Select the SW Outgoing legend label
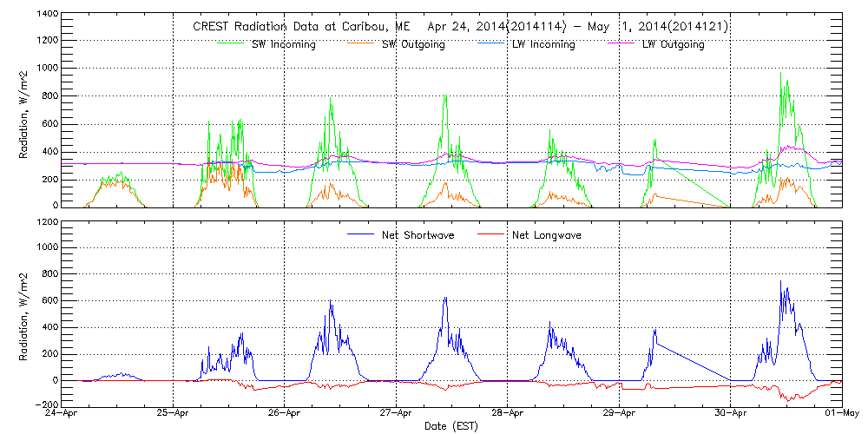Image resolution: width=868 pixels, height=434 pixels. coord(413,44)
